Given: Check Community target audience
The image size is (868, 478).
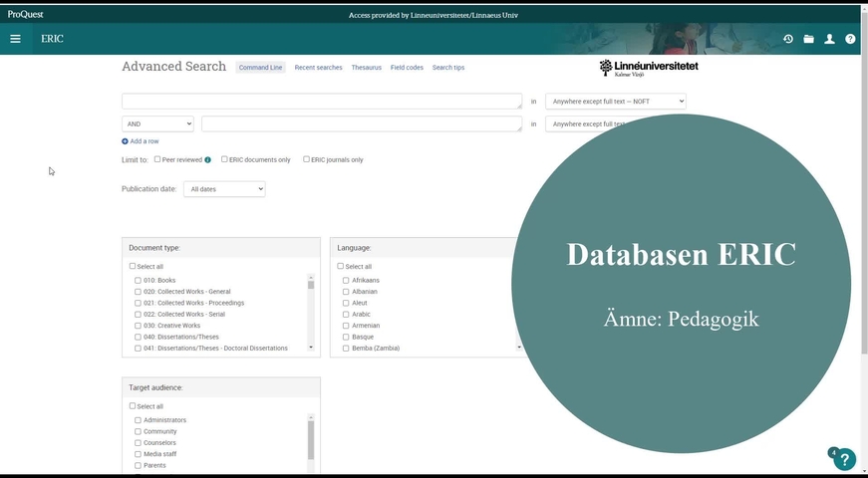Looking at the screenshot, I should [x=138, y=431].
